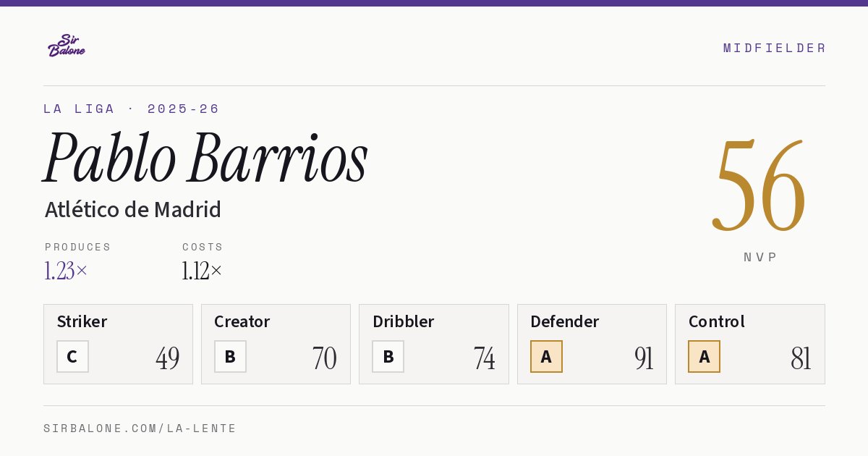The image size is (868, 456).
Task: Click the 1.12× costs value
Action: coord(202,271)
